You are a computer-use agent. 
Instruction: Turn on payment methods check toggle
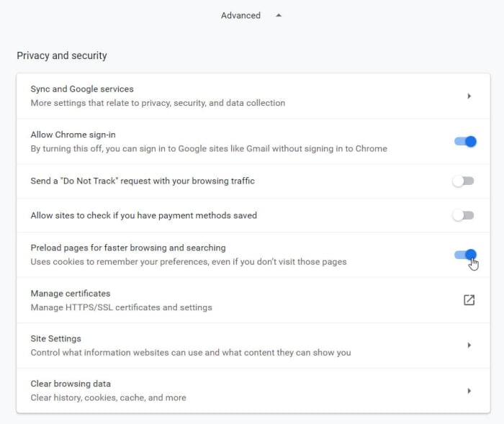463,215
